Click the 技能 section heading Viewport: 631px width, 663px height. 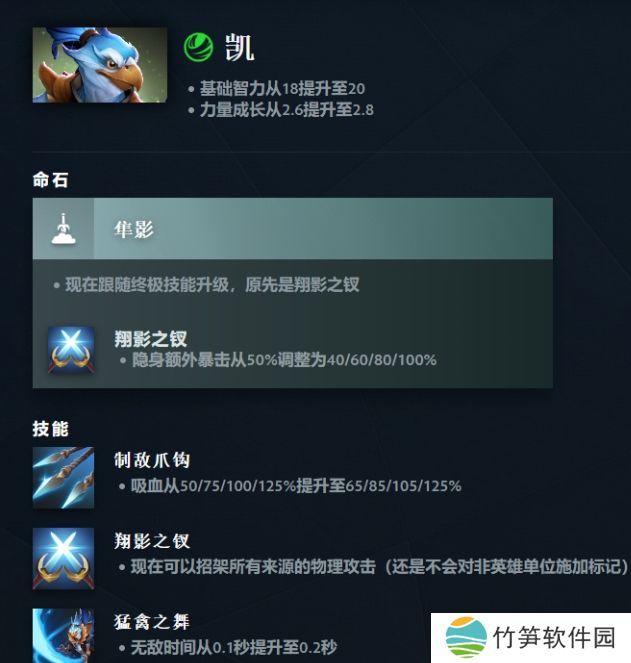click(51, 428)
